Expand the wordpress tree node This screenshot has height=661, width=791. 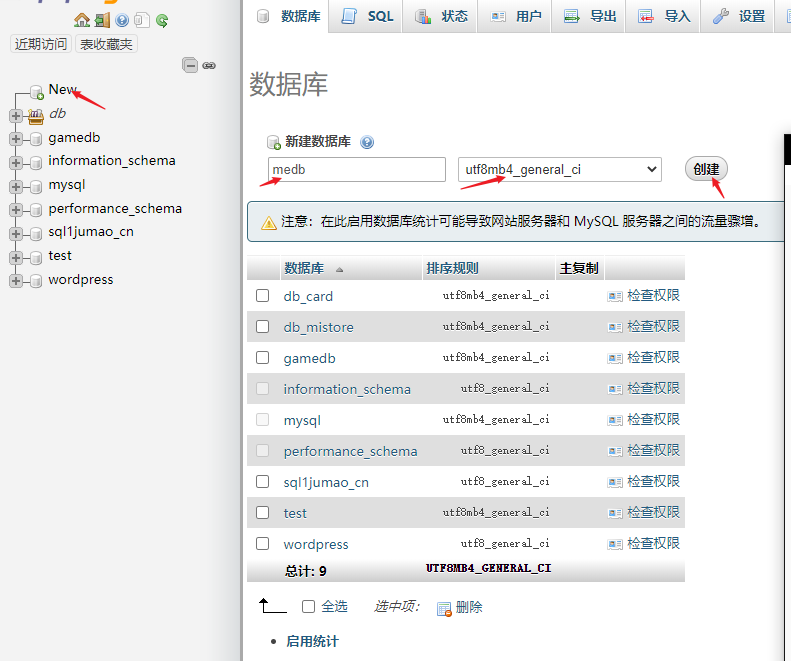pyautogui.click(x=16, y=281)
